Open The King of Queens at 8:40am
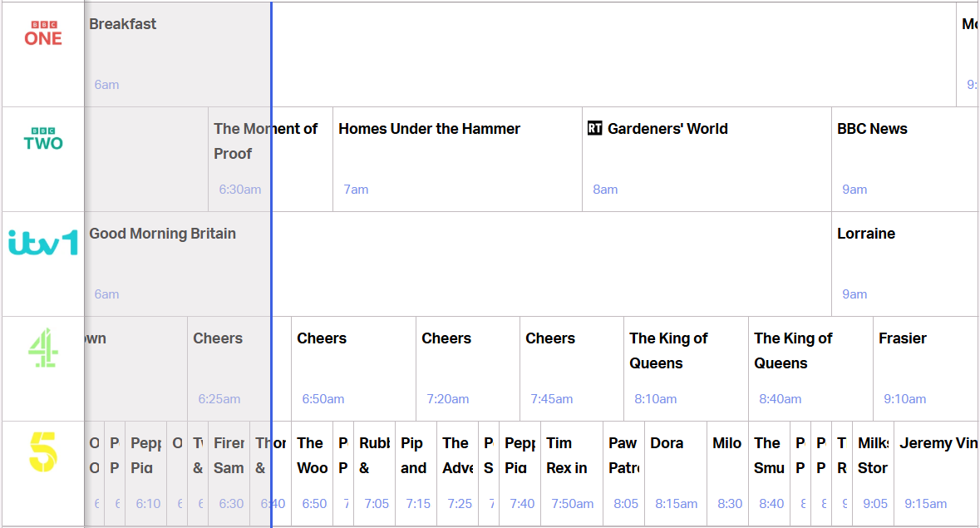 coord(810,368)
